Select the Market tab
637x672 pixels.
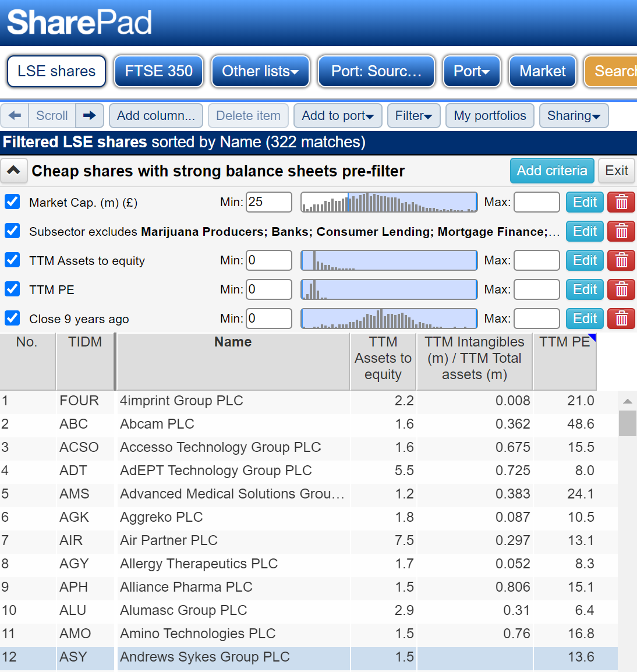pyautogui.click(x=543, y=71)
